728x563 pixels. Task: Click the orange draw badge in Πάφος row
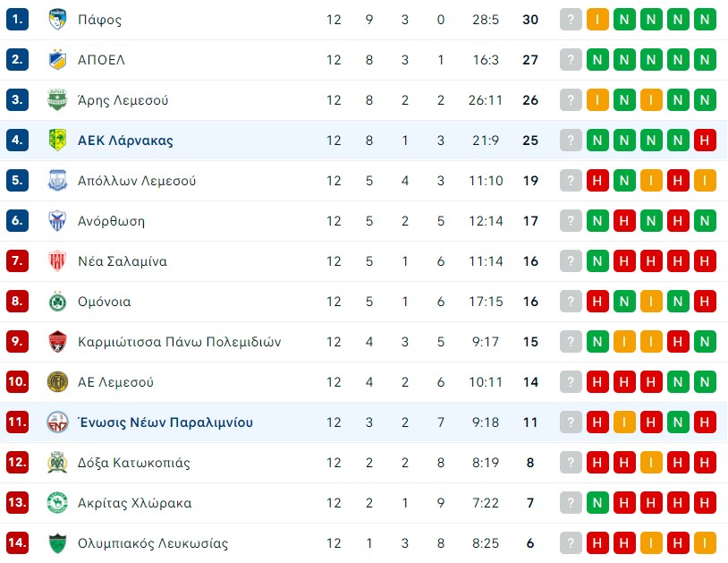coord(597,20)
